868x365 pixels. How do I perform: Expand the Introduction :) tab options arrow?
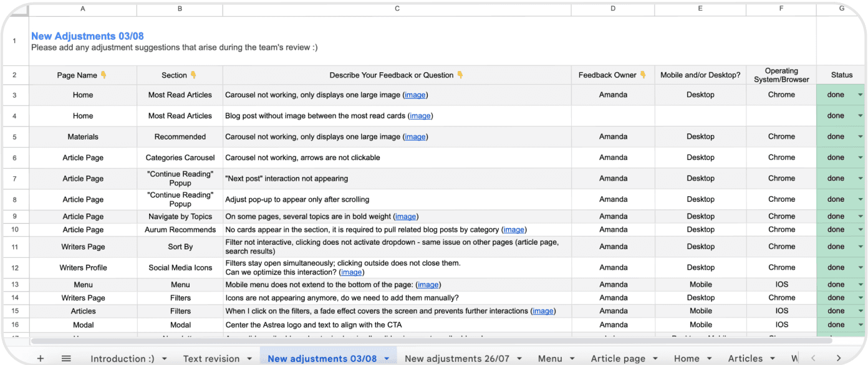coord(165,359)
